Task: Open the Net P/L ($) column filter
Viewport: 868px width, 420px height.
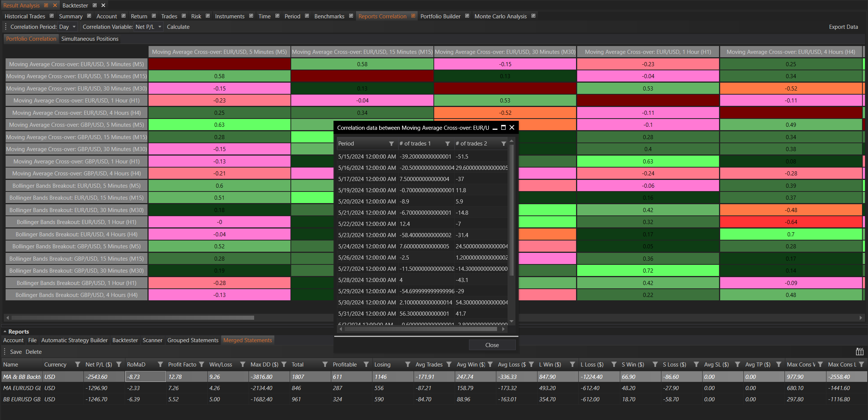Action: [119, 364]
